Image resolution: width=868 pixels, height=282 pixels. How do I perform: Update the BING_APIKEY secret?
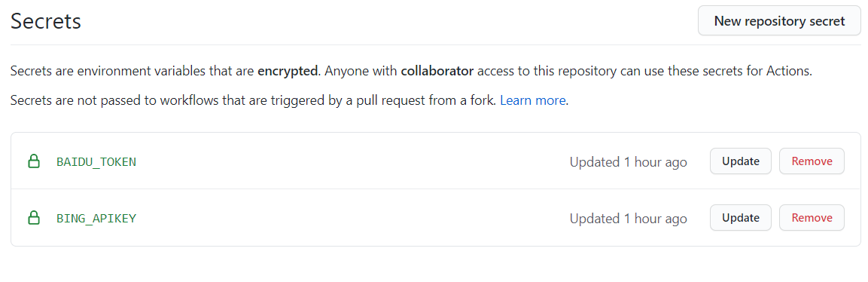[x=741, y=218]
